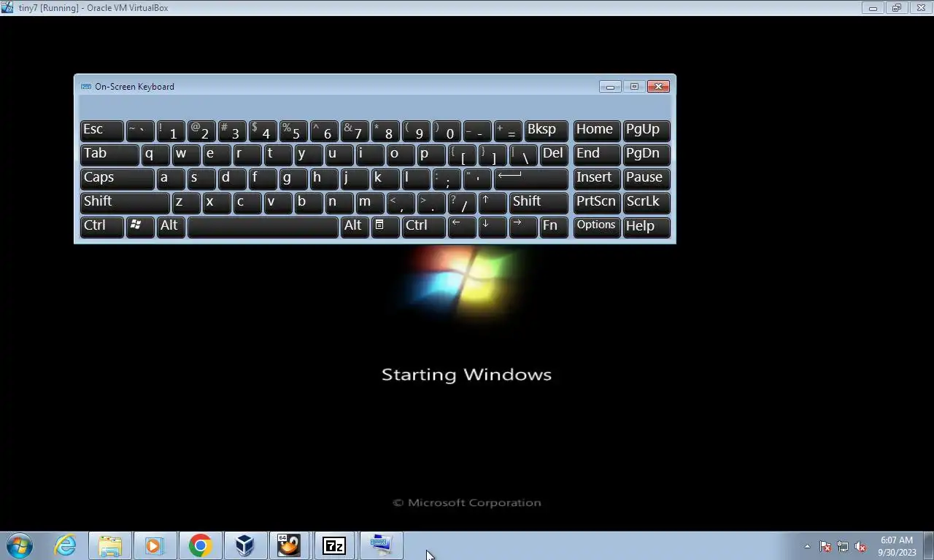Viewport: 934px width, 560px height.
Task: Tap the Enter key with return arrow
Action: click(531, 178)
